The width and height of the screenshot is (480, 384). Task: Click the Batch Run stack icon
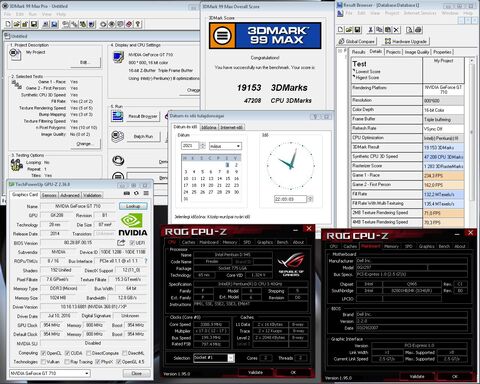(x=117, y=136)
